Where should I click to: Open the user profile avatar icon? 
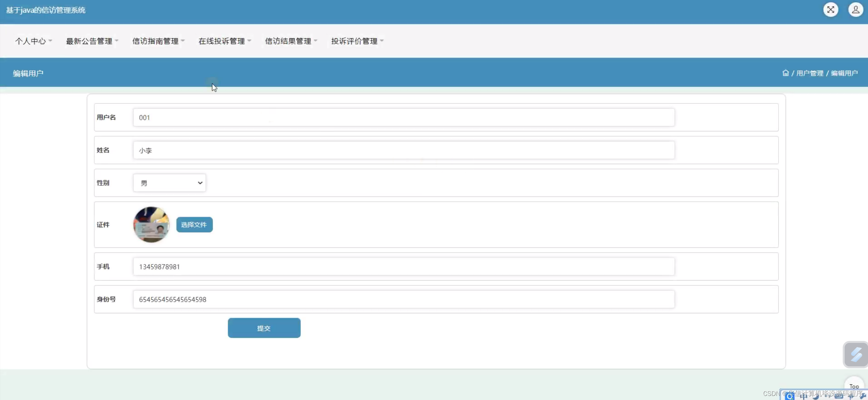coord(855,10)
